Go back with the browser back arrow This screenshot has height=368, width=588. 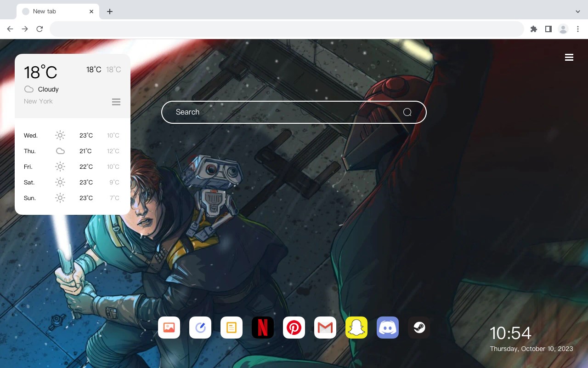[x=10, y=29]
